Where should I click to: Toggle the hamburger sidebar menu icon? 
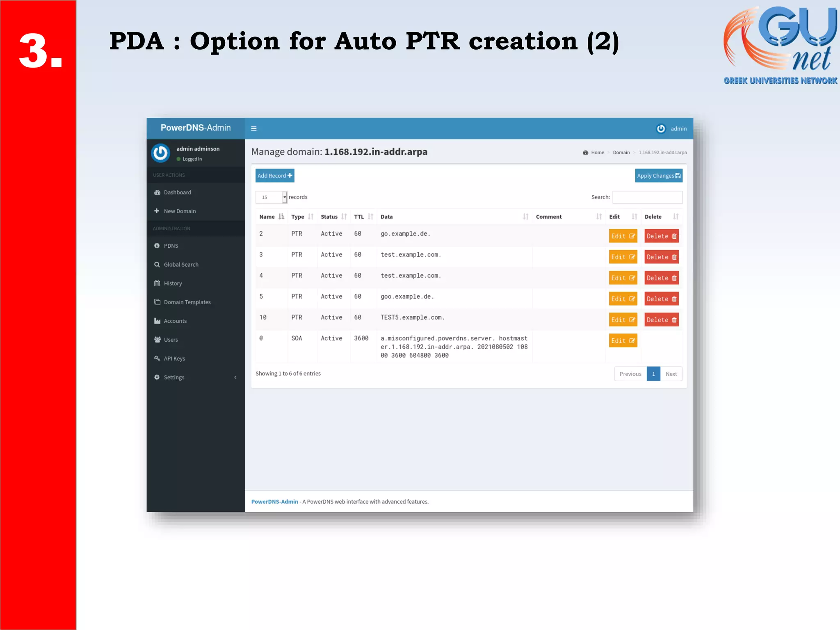coord(254,128)
